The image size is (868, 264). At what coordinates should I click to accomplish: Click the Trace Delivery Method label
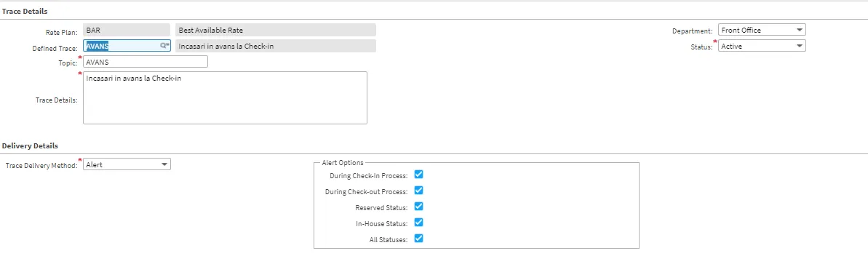[x=41, y=166]
